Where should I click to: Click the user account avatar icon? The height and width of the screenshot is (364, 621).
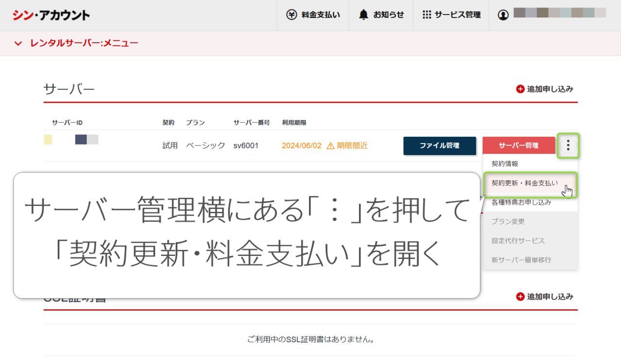tap(503, 15)
